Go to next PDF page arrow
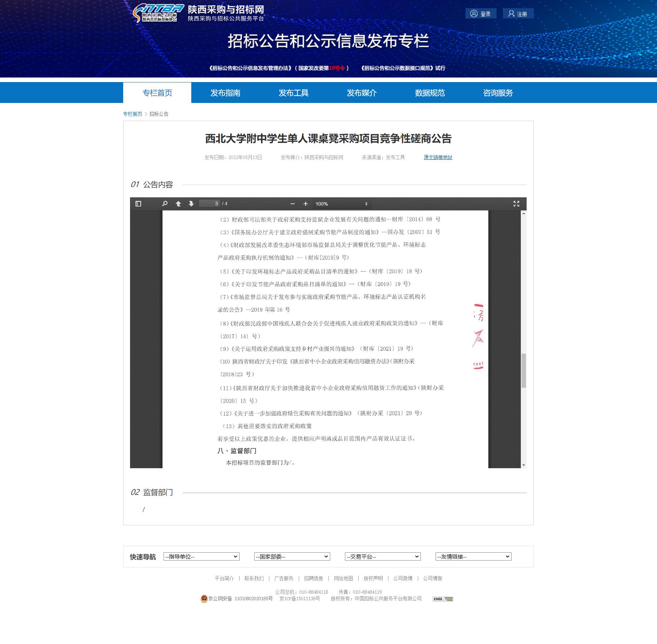 [x=191, y=204]
